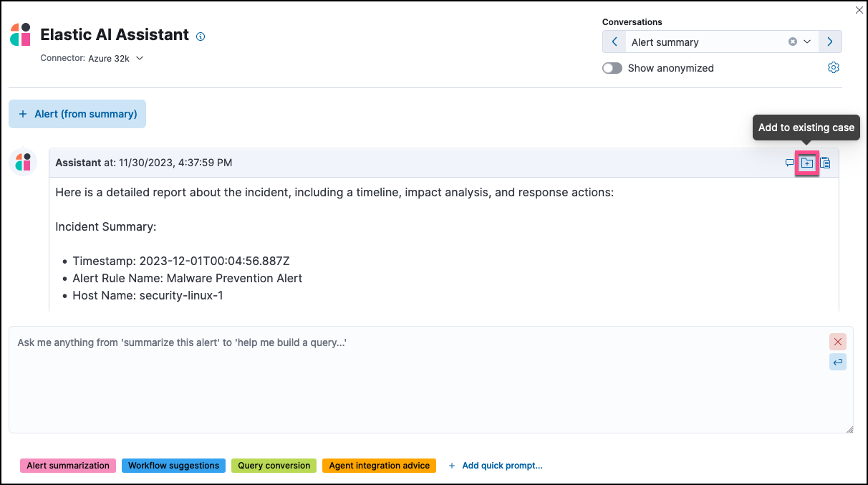The image size is (868, 485).
Task: Copy the assistant response to clipboard
Action: click(825, 163)
